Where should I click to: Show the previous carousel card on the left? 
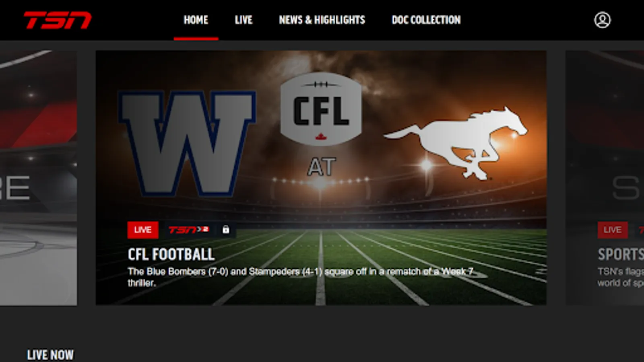(x=38, y=178)
